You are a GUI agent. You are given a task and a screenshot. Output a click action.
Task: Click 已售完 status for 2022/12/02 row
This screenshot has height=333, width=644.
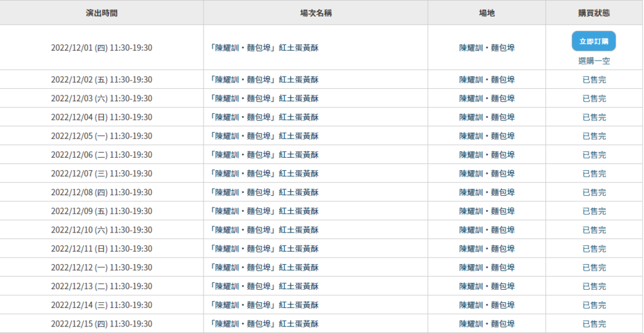point(594,80)
